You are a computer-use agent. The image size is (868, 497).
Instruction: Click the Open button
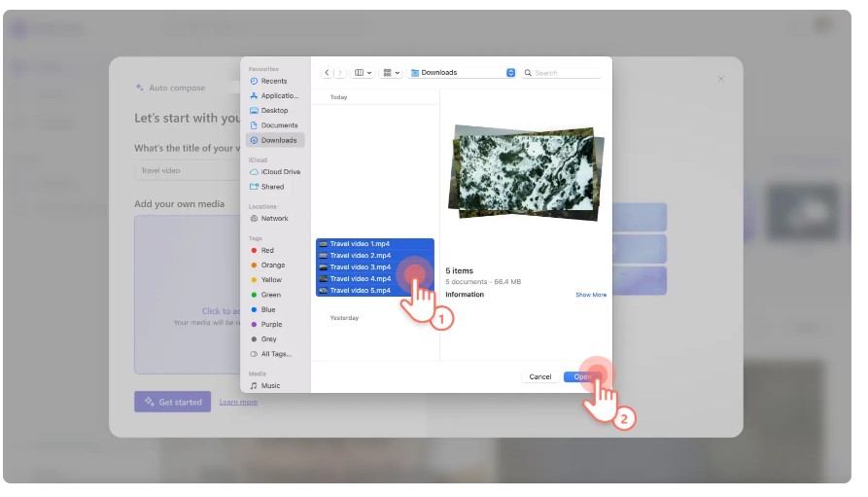tap(582, 376)
